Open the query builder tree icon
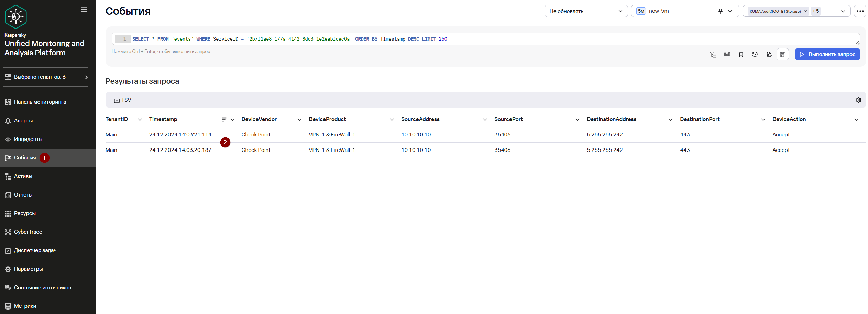Screen dimensions: 868x314 [713, 54]
